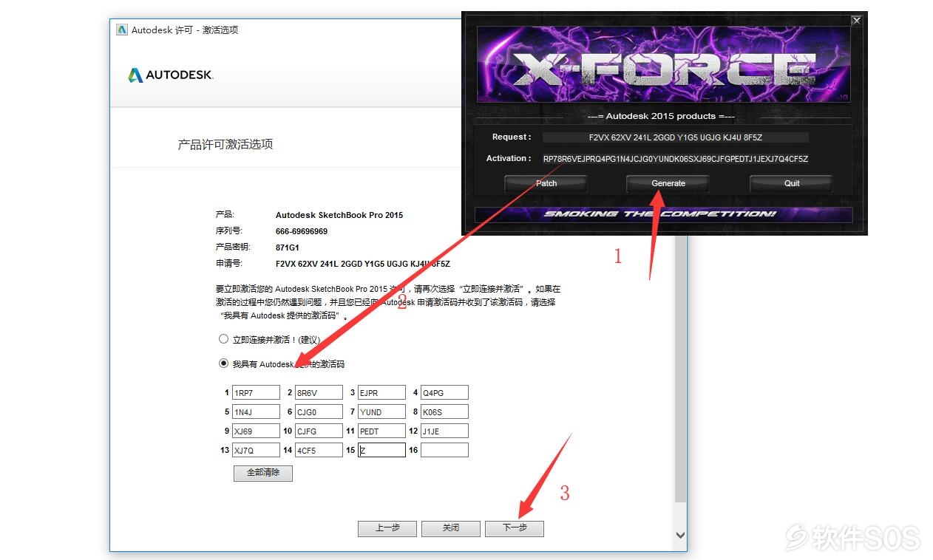Click the Activation field in X-Force window
Image resolution: width=933 pixels, height=560 pixels.
[x=675, y=159]
